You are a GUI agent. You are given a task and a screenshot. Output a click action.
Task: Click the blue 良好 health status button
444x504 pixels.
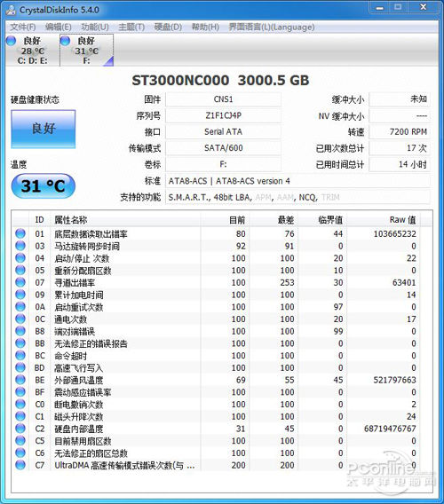click(44, 129)
